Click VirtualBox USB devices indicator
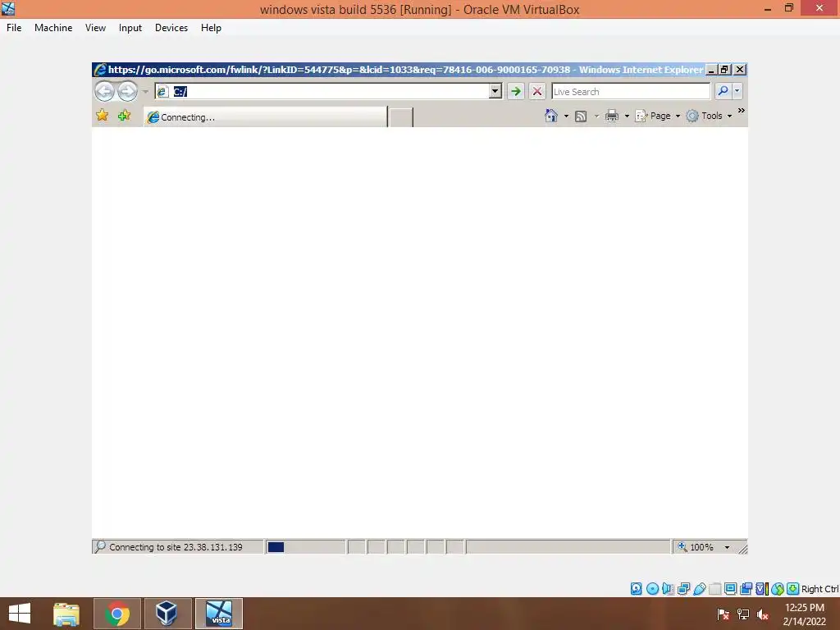This screenshot has height=630, width=840. (x=699, y=589)
